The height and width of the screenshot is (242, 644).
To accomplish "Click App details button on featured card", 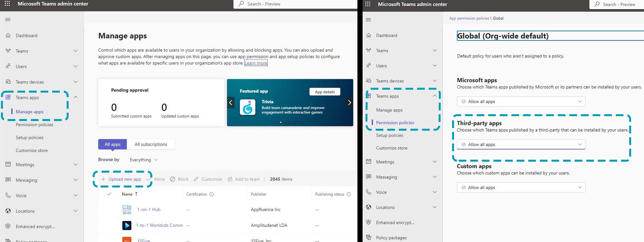I will click(325, 92).
